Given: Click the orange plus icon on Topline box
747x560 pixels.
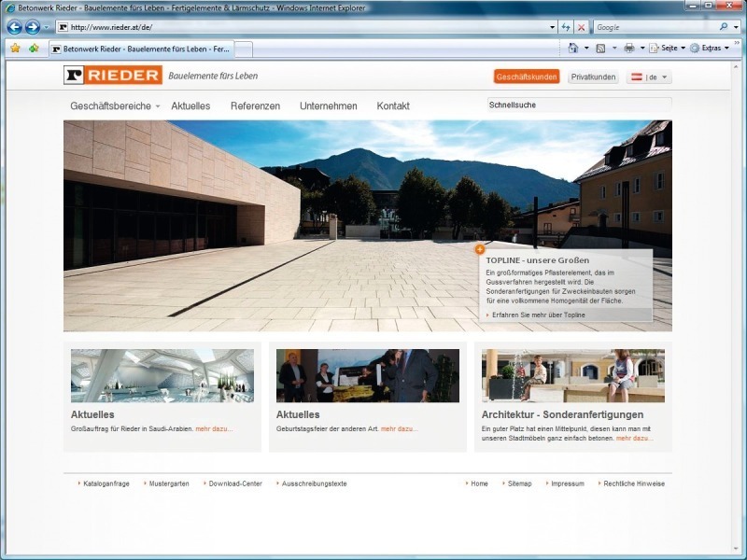Looking at the screenshot, I should point(480,249).
